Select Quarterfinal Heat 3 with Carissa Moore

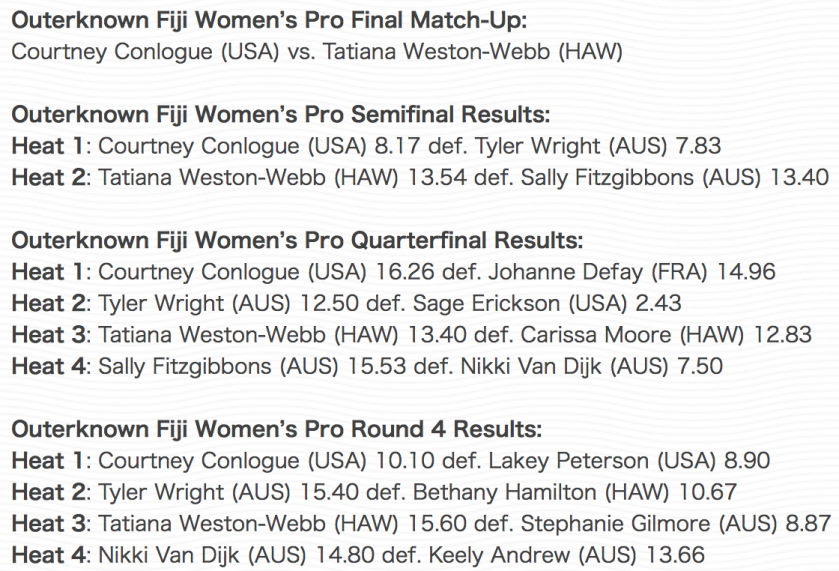click(x=411, y=335)
